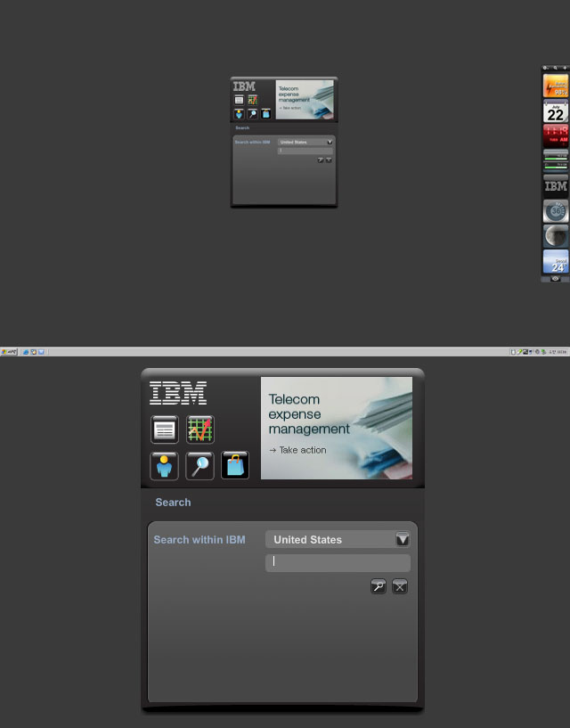Screen dimensions: 570x728
Task: Click the Windows Start button on the taskbar
Action: tap(9, 352)
